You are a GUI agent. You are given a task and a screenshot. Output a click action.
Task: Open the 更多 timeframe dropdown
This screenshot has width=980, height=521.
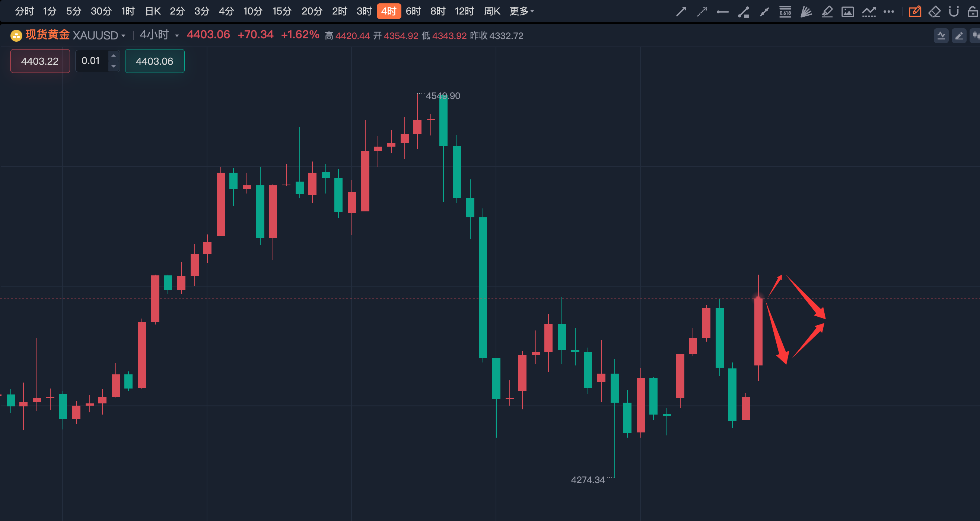522,12
